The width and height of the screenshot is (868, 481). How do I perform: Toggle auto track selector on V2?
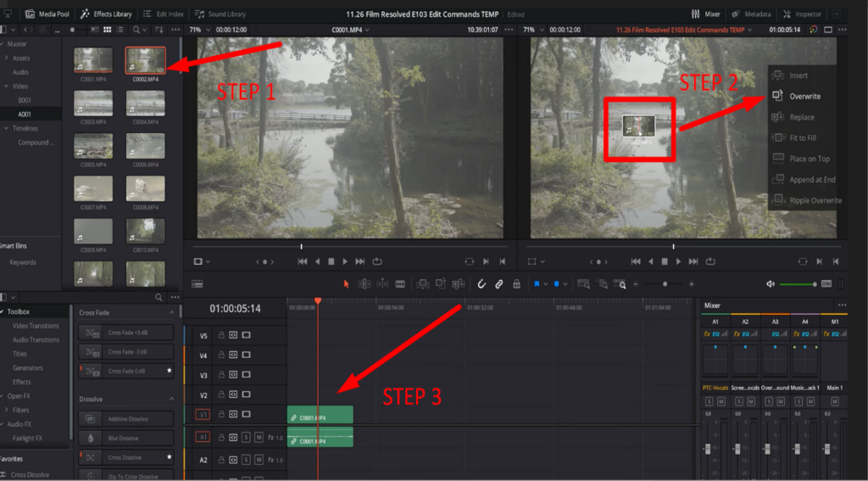tap(233, 394)
